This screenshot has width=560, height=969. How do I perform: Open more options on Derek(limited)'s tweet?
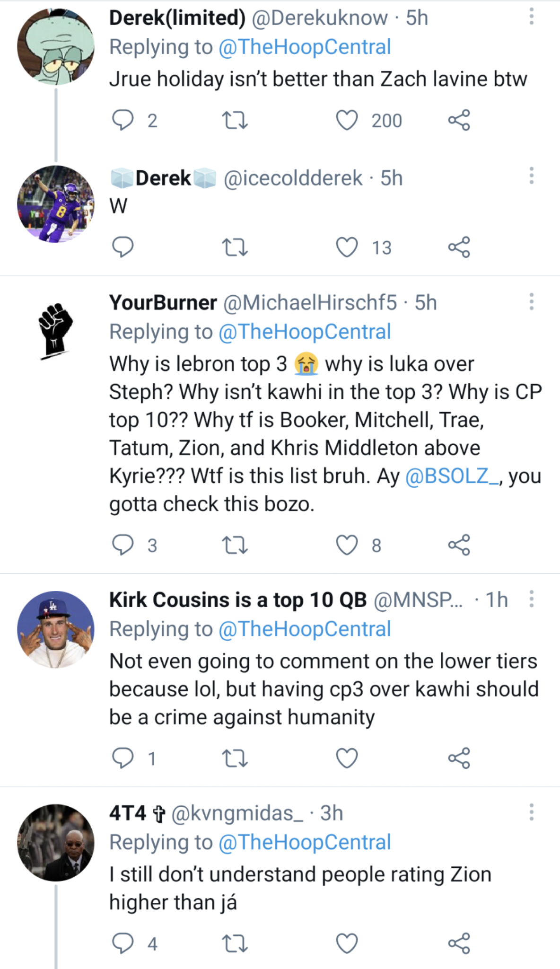click(531, 17)
